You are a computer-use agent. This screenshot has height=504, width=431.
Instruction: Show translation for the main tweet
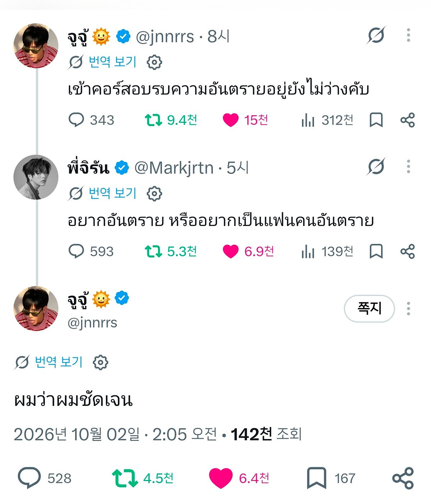tap(59, 362)
